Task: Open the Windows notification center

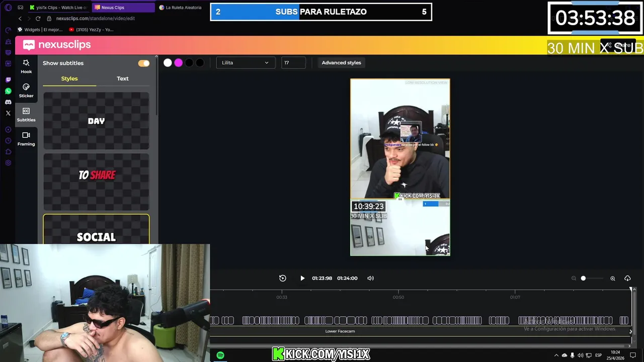Action: [x=633, y=355]
